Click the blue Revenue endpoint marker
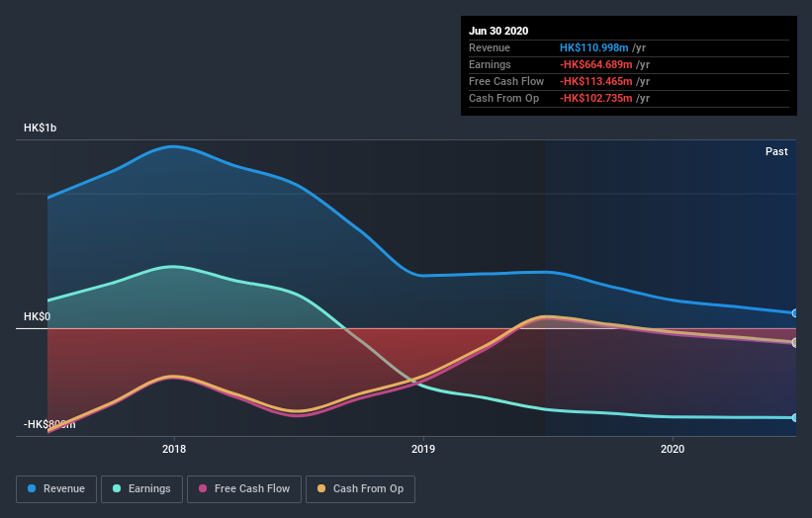Image resolution: width=812 pixels, height=518 pixels. 795,313
